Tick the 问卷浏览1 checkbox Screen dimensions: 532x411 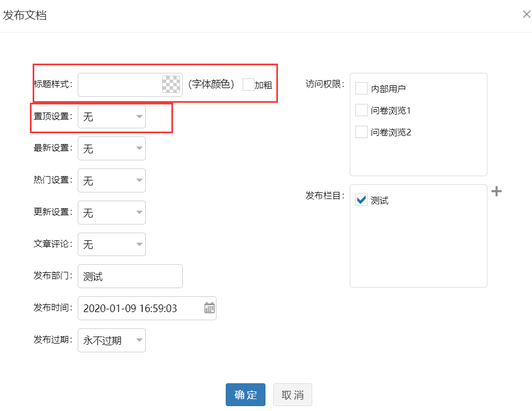tap(361, 110)
